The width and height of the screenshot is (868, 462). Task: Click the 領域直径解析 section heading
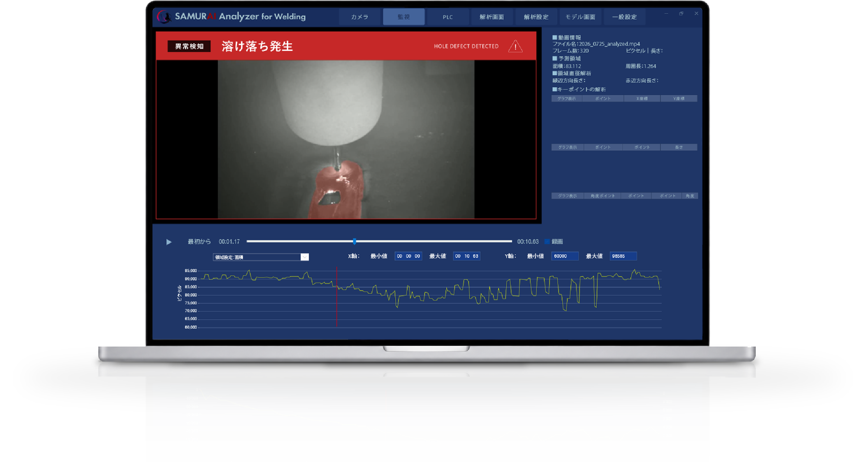tap(572, 73)
